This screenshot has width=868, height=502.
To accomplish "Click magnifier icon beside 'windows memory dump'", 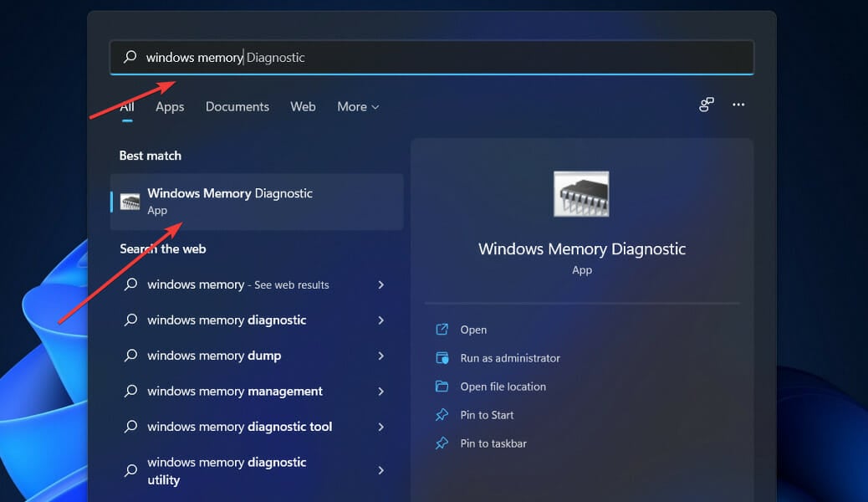I will [130, 356].
